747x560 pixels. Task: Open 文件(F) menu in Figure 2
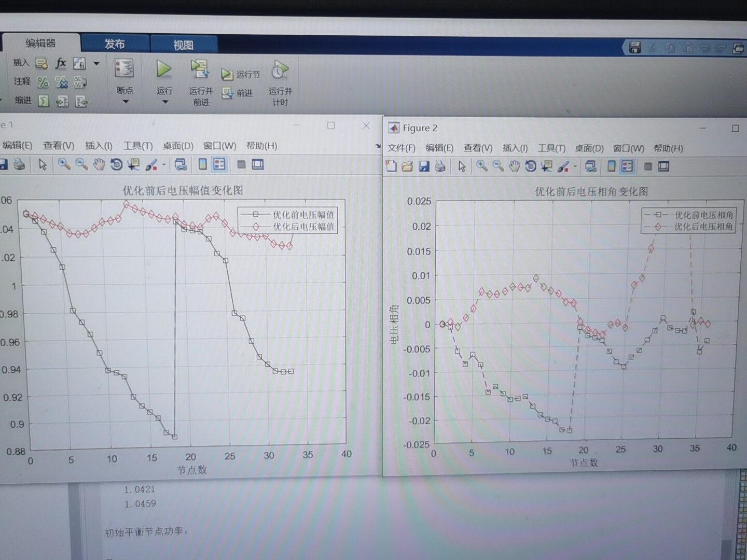(402, 148)
